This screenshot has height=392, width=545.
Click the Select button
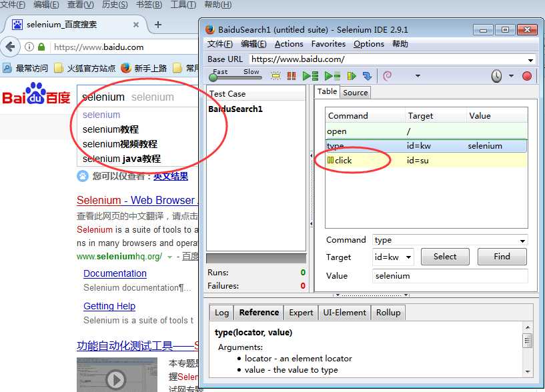[x=445, y=257]
